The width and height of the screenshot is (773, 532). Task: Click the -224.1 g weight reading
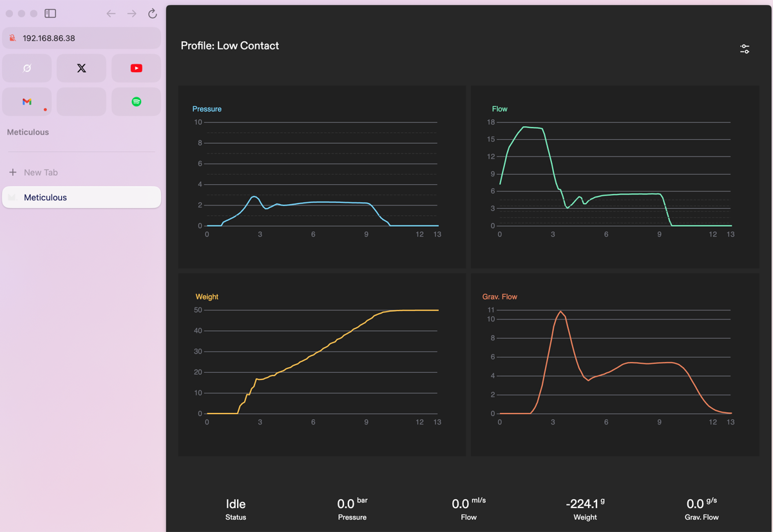tap(585, 503)
